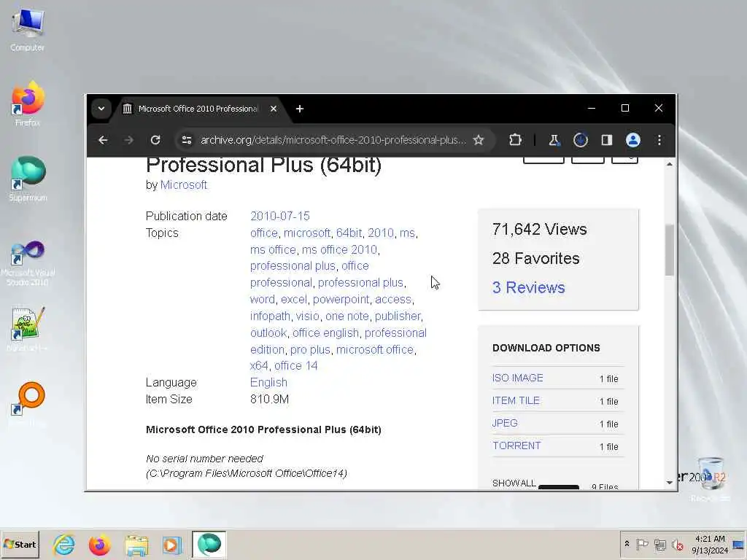Go back to the previous page
This screenshot has height=560, width=747.
click(103, 140)
